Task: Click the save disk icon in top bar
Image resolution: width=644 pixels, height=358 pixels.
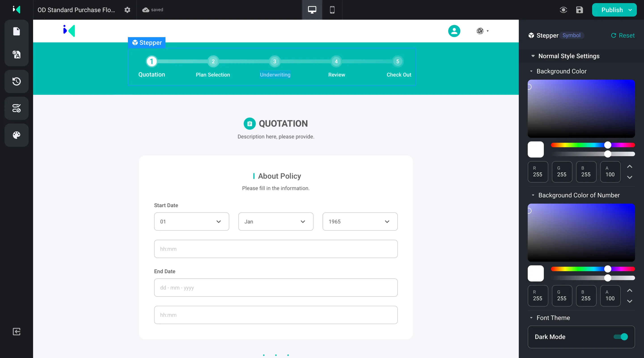Action: coord(579,10)
